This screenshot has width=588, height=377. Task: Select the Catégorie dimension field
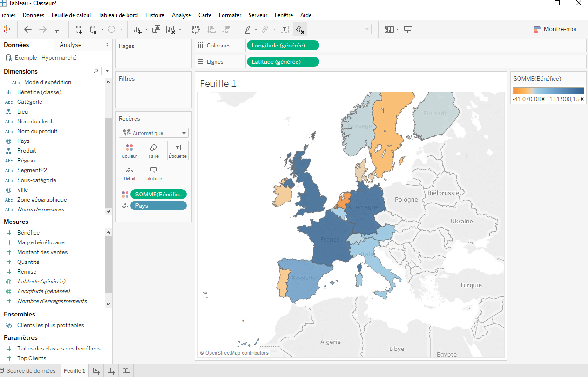30,102
